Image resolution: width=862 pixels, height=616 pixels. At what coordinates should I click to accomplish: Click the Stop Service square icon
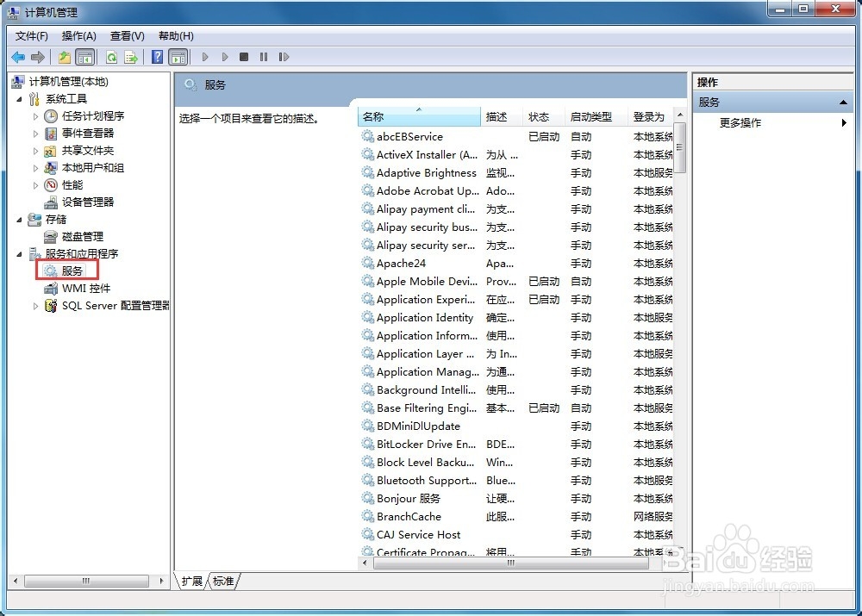244,57
